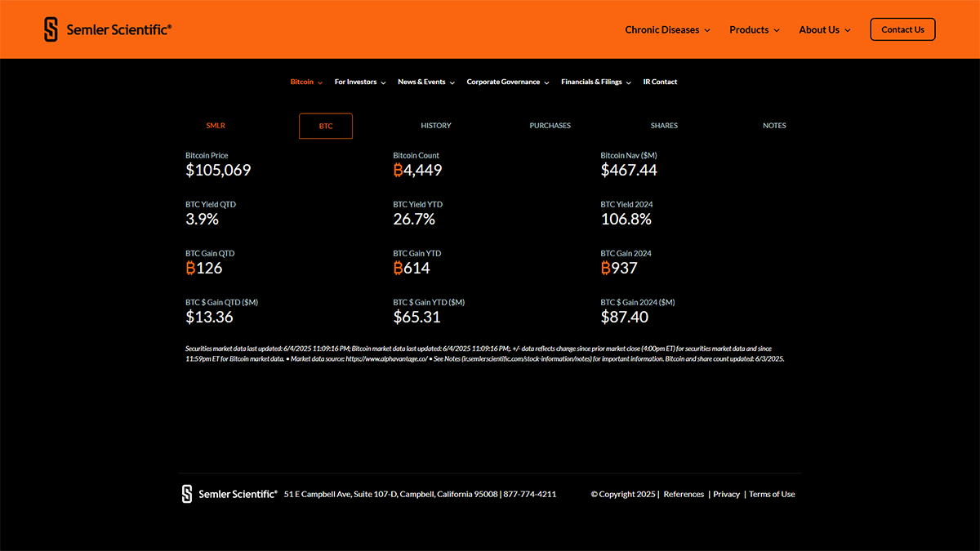Image resolution: width=980 pixels, height=551 pixels.
Task: Go to the IR Contact page
Action: [x=660, y=82]
